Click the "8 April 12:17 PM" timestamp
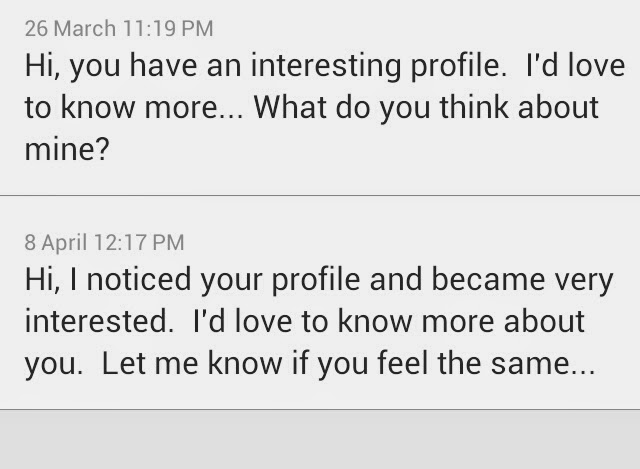The width and height of the screenshot is (640, 469). click(x=104, y=241)
